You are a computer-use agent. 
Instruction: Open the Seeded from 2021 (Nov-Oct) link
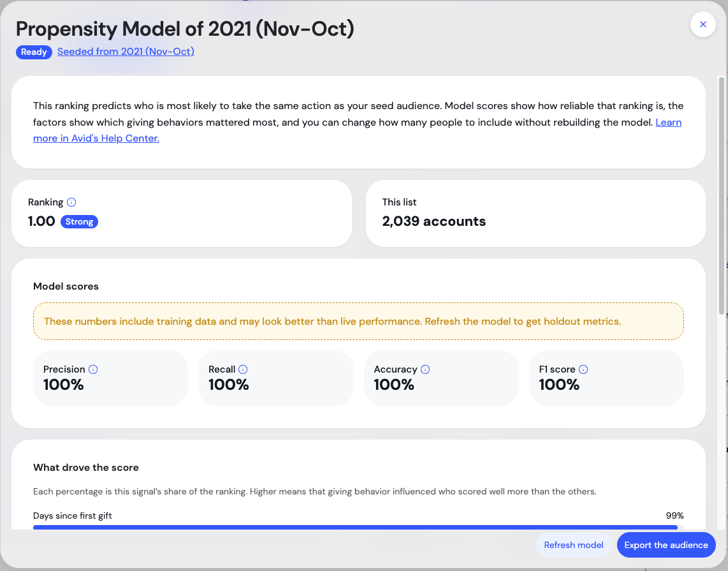pyautogui.click(x=126, y=52)
